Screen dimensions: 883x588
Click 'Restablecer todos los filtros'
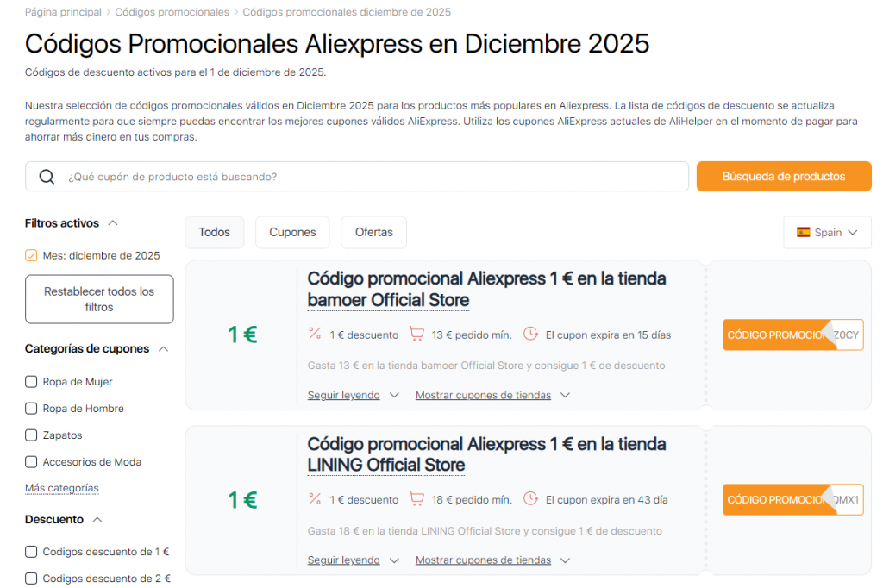click(98, 299)
